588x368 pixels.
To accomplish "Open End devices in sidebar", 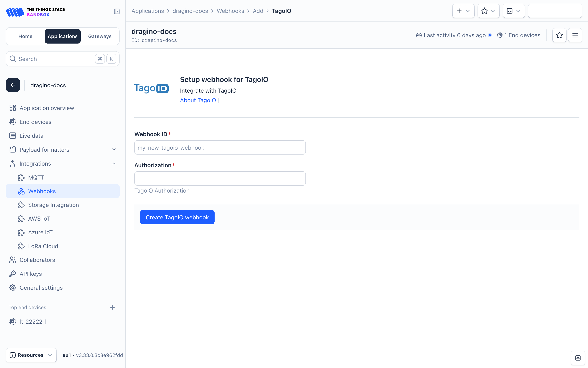I will pyautogui.click(x=63, y=122).
